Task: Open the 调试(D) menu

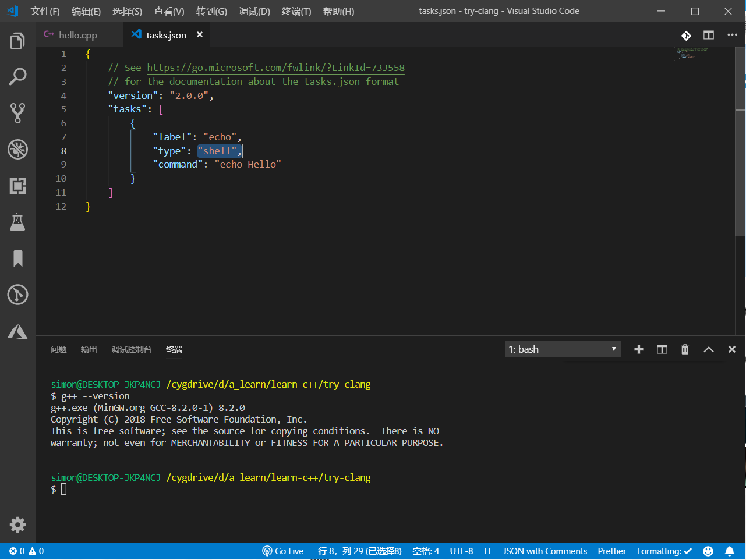Action: [x=254, y=11]
